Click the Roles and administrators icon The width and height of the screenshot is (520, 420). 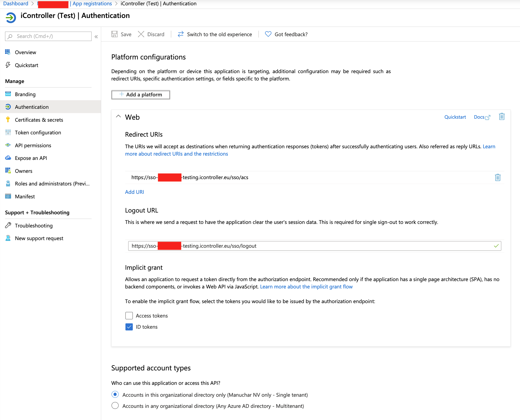click(x=8, y=183)
